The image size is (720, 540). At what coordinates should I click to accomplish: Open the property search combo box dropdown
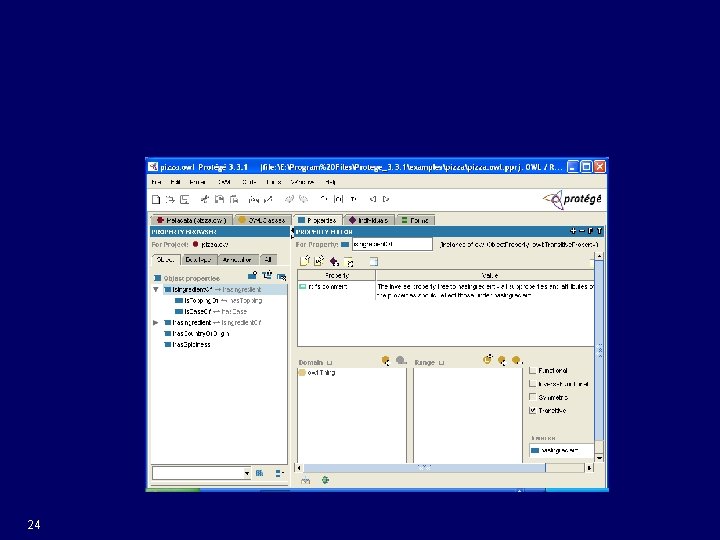[x=247, y=473]
